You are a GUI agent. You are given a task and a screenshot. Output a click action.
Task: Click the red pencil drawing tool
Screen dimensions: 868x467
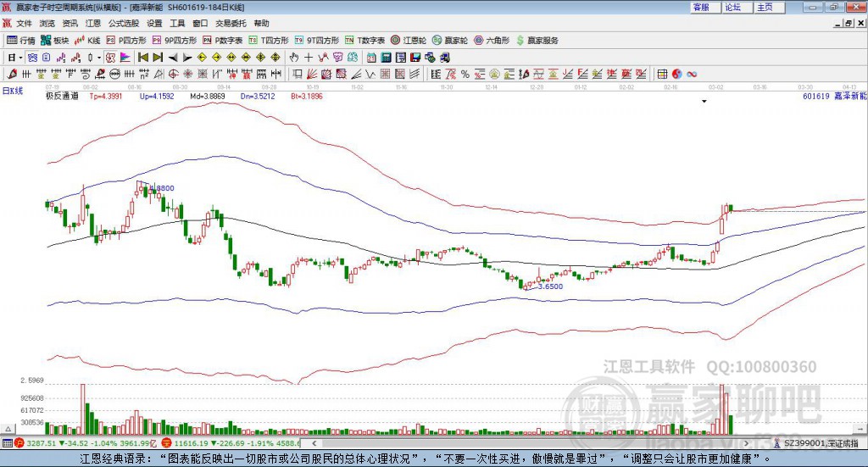(12, 74)
